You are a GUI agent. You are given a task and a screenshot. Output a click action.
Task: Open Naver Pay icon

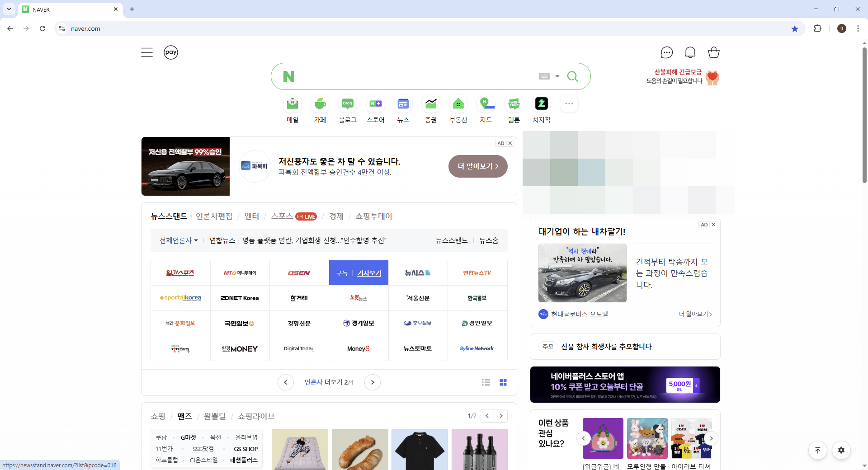coord(171,52)
